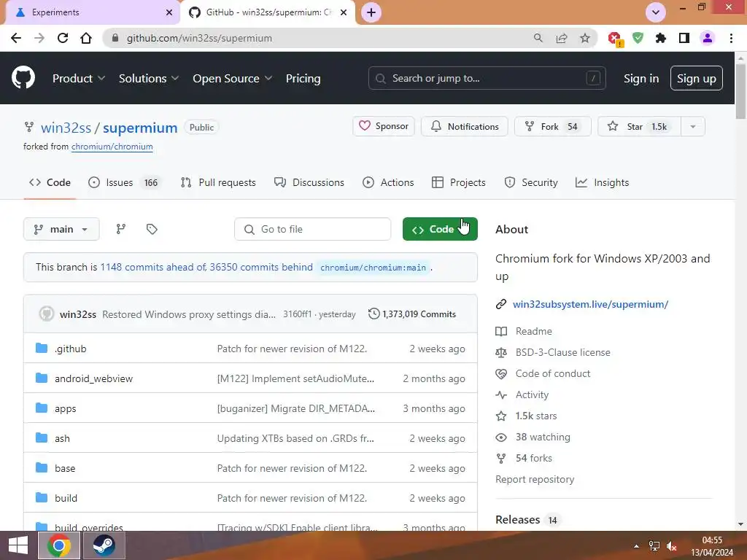Image resolution: width=747 pixels, height=560 pixels.
Task: Open the Insights tab
Action: 603,182
